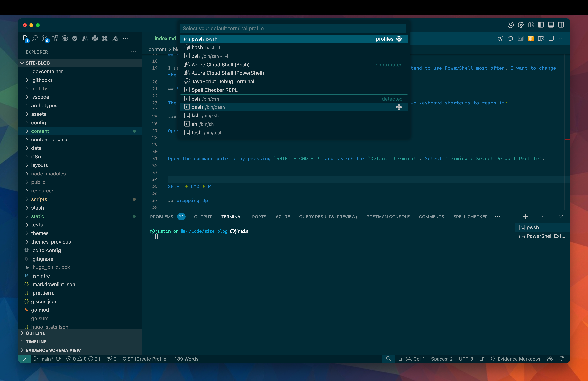The height and width of the screenshot is (381, 588).
Task: Switch to the OUTPUT panel tab
Action: click(203, 217)
